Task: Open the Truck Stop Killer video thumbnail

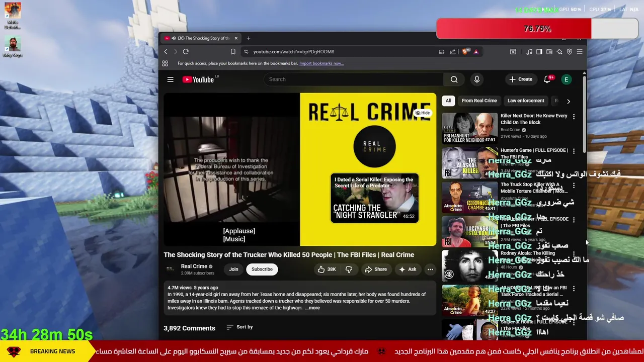Action: [x=469, y=197]
